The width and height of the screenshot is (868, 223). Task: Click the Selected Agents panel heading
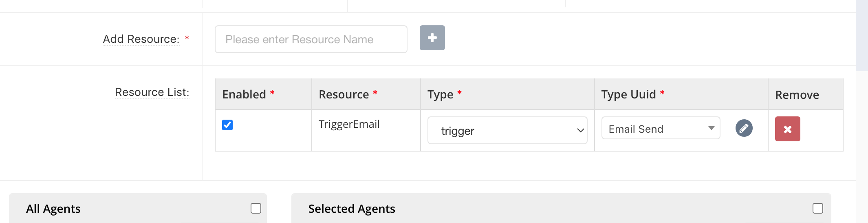tap(352, 209)
